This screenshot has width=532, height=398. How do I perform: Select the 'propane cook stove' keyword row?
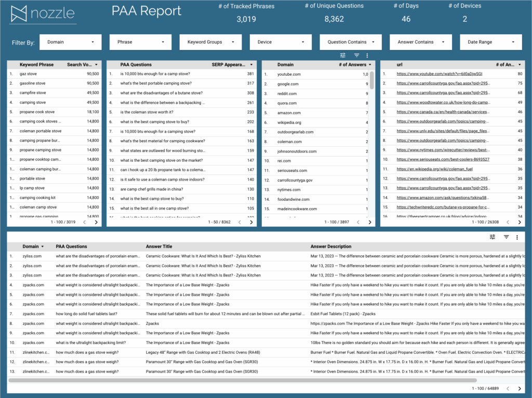(54, 112)
